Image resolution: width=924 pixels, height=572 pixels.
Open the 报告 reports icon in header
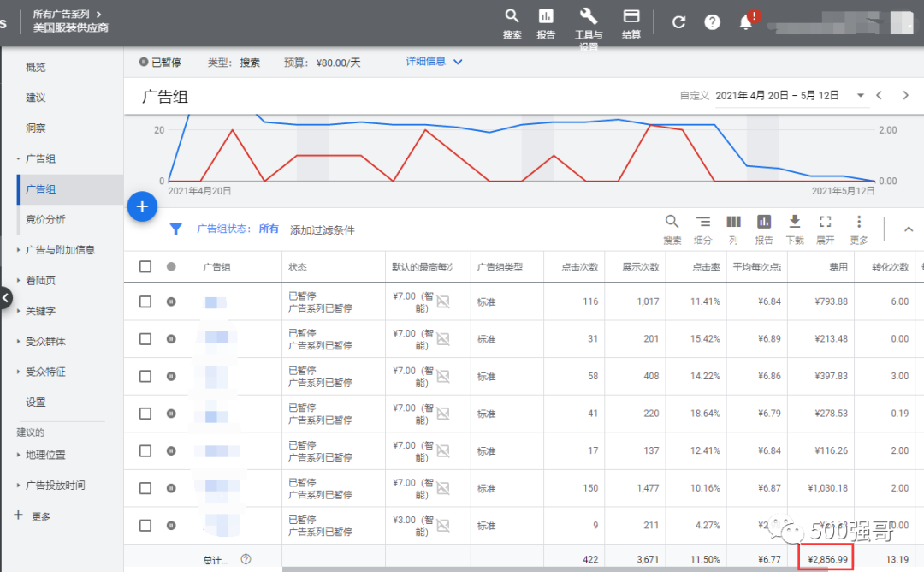click(x=546, y=16)
